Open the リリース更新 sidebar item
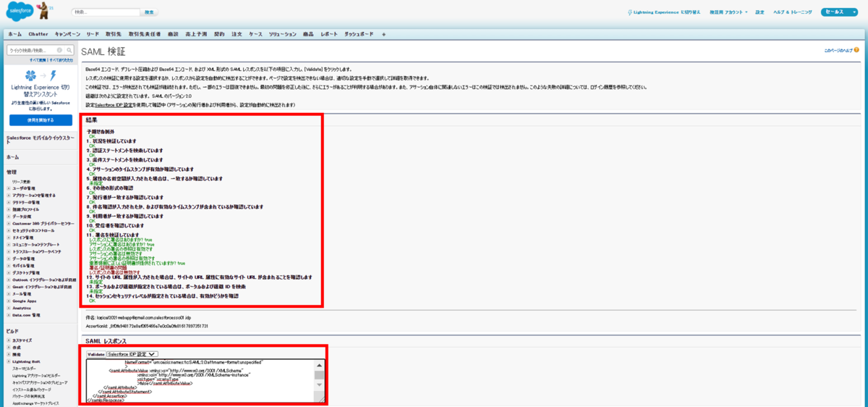The height and width of the screenshot is (407, 868). point(22,182)
